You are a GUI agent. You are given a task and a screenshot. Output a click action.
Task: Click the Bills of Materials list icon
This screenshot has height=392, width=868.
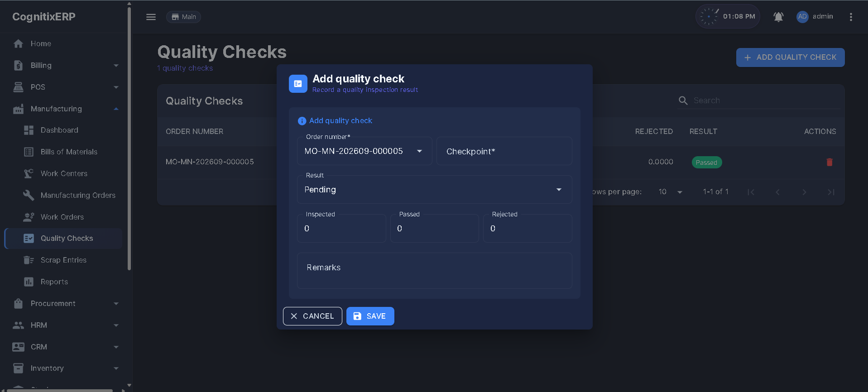coord(29,152)
